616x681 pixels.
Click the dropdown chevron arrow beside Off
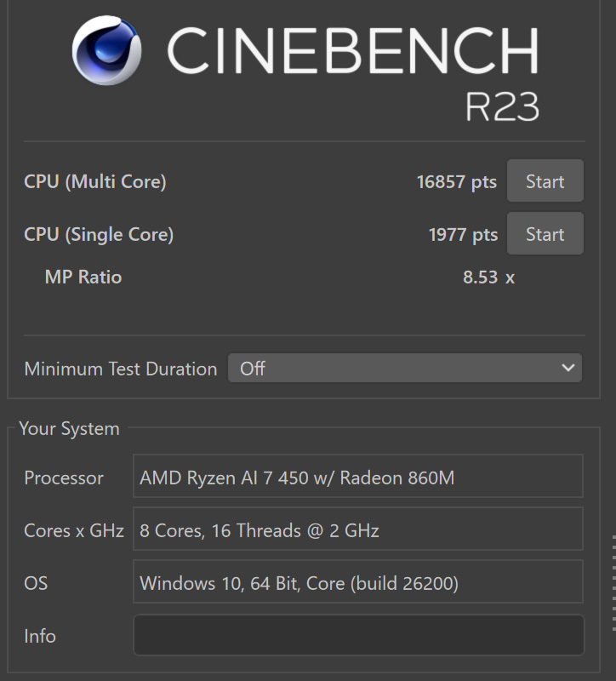pos(568,369)
